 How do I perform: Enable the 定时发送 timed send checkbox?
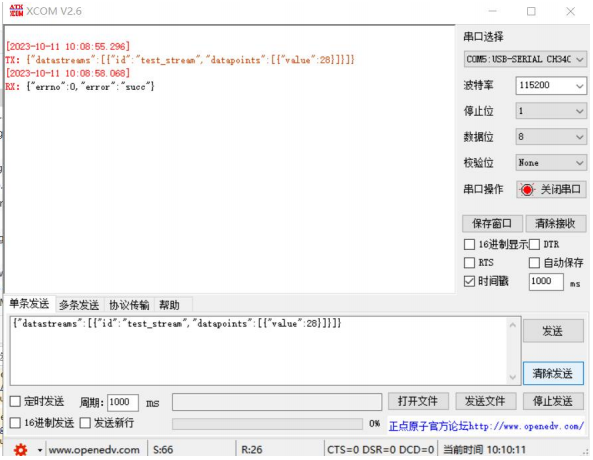tap(15, 401)
